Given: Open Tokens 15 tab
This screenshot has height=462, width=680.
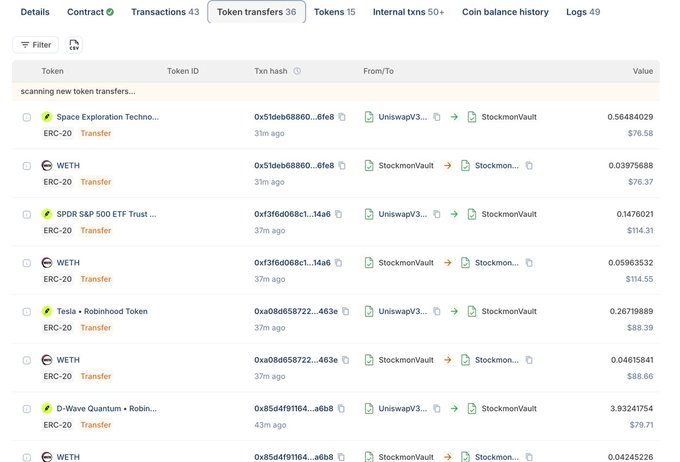Looking at the screenshot, I should coord(334,12).
